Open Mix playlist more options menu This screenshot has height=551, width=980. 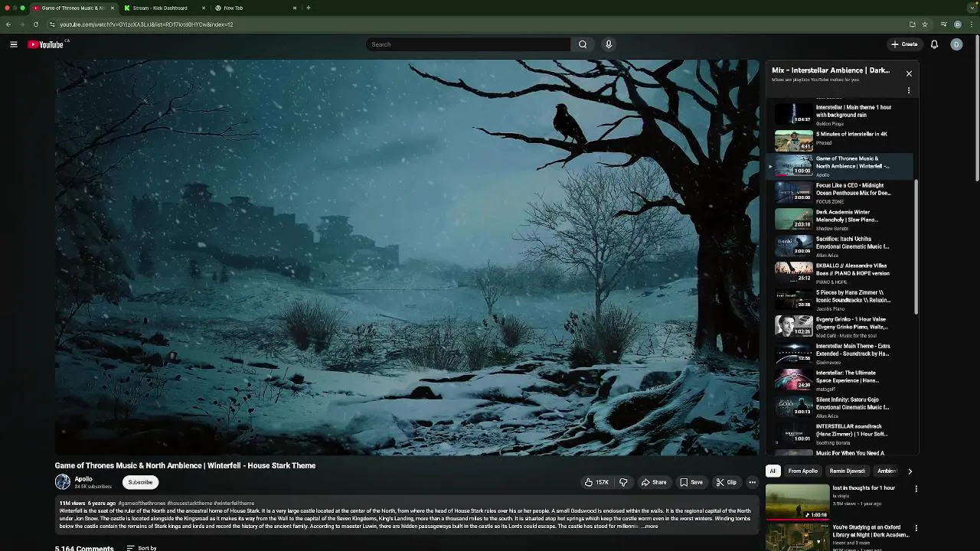(909, 90)
